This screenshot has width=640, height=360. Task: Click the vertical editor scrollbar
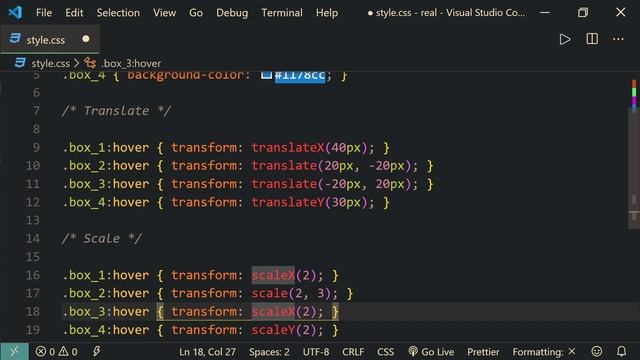[x=633, y=167]
